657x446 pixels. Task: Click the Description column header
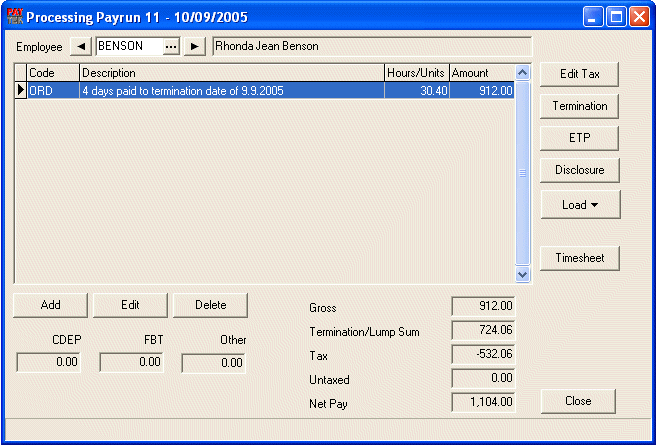(232, 73)
